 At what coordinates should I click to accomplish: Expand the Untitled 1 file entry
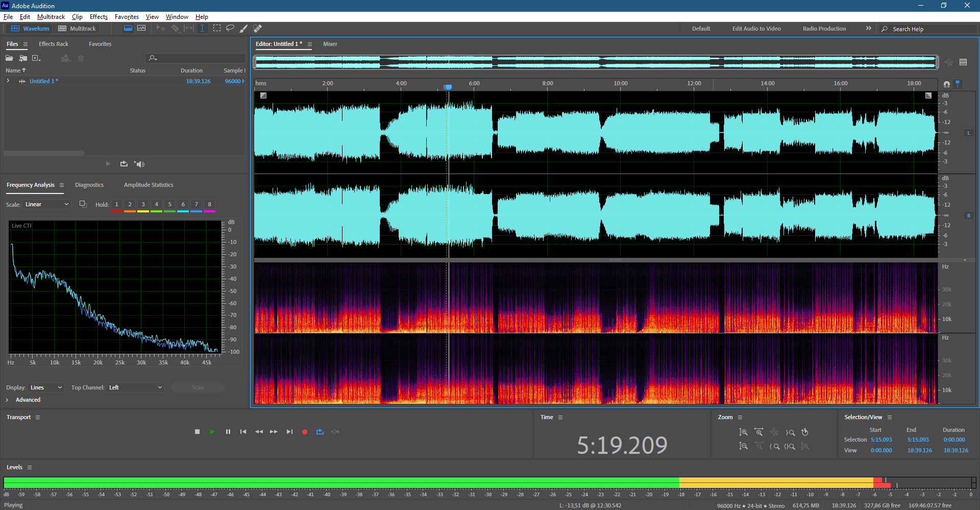coord(8,81)
